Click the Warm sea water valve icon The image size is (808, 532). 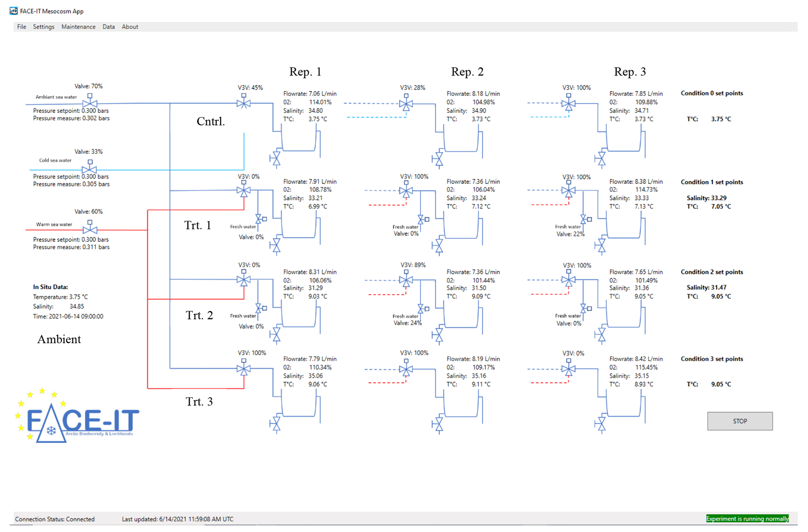point(90,229)
